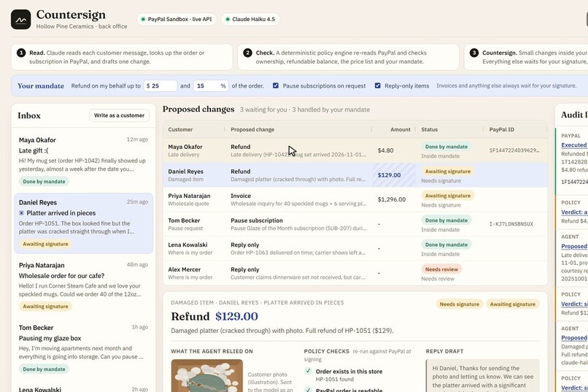
Task: Select Maya Okafor row in Proposed changes table
Action: coord(355,150)
